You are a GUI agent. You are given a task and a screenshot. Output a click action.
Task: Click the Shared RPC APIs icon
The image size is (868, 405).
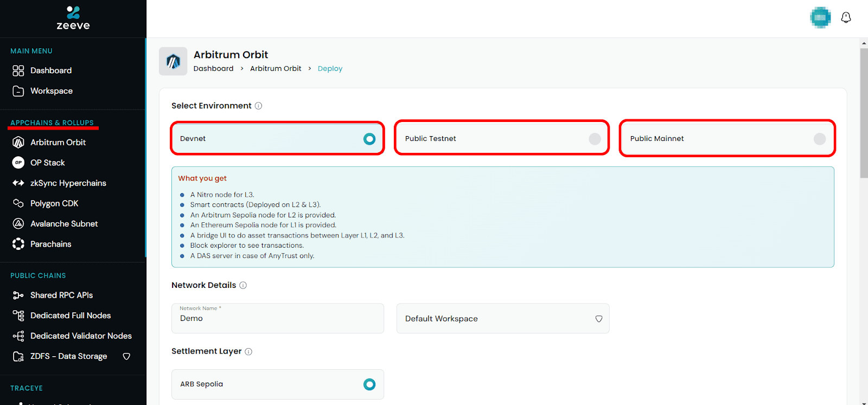(x=18, y=295)
